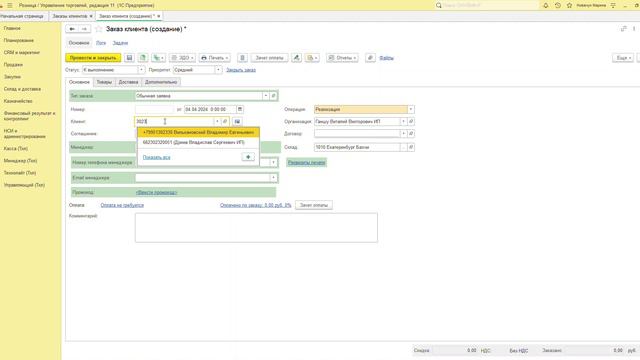Viewport: 640px width, 360px height.
Task: Open the Главное sidebar section
Action: pos(12,29)
